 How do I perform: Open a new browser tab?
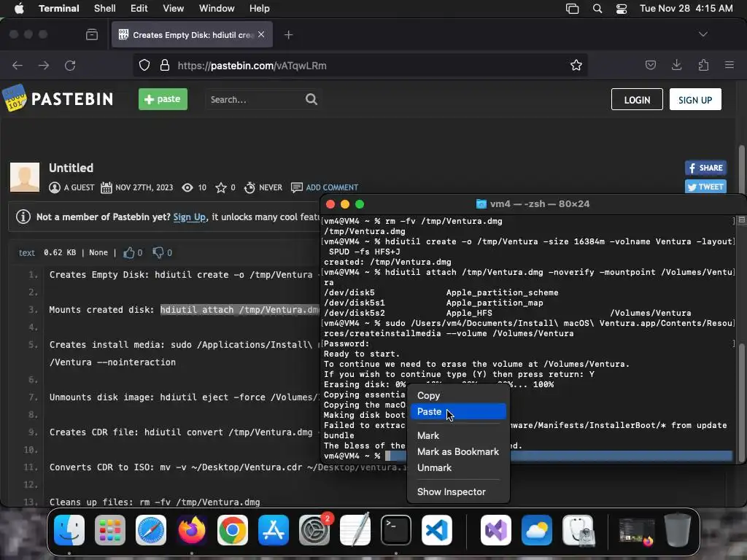pyautogui.click(x=289, y=35)
